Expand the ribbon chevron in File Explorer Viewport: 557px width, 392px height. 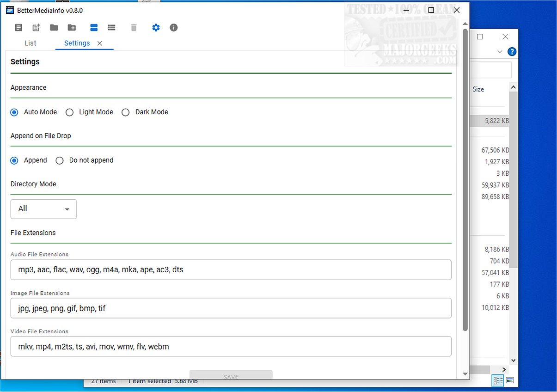pos(500,52)
